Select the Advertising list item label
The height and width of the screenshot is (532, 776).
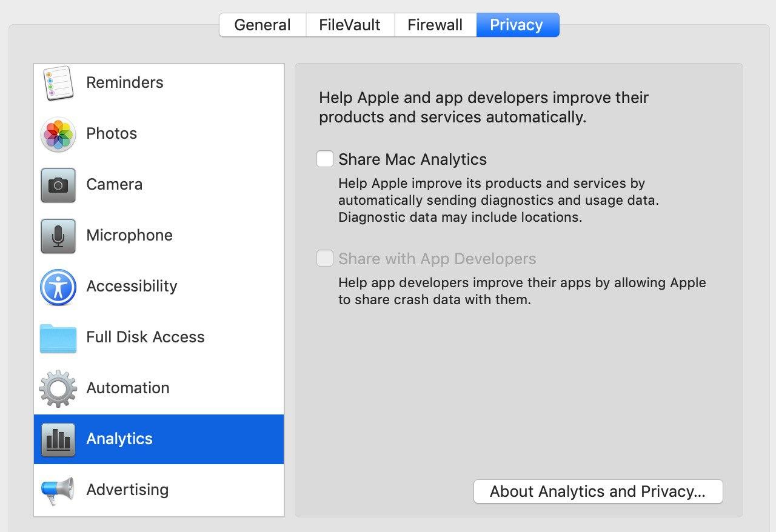point(127,490)
